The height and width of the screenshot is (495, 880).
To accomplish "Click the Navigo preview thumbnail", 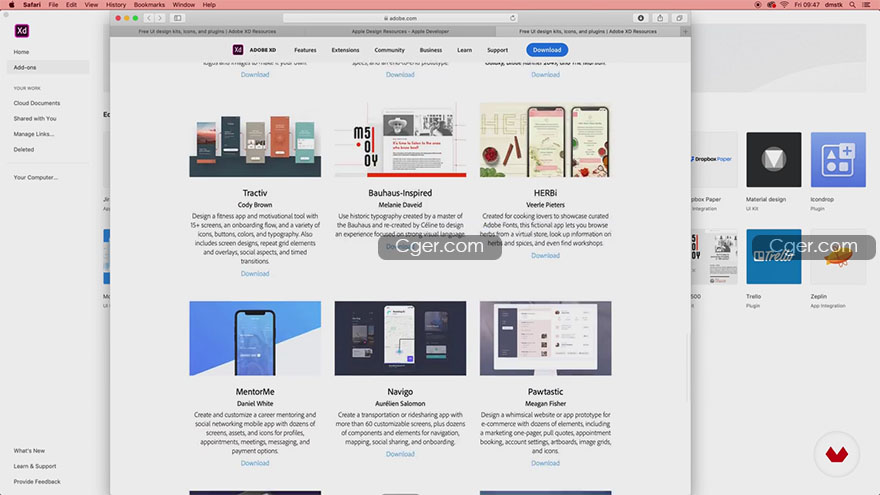I will (x=400, y=338).
